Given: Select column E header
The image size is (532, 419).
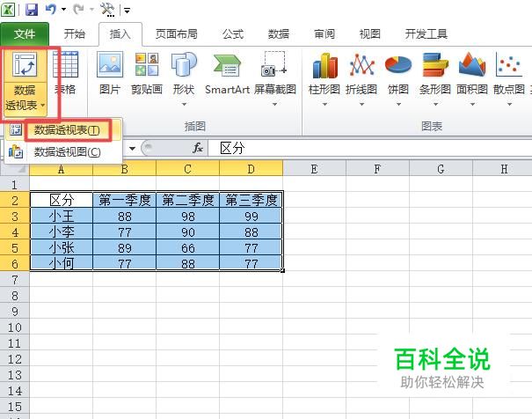Looking at the screenshot, I should [314, 169].
